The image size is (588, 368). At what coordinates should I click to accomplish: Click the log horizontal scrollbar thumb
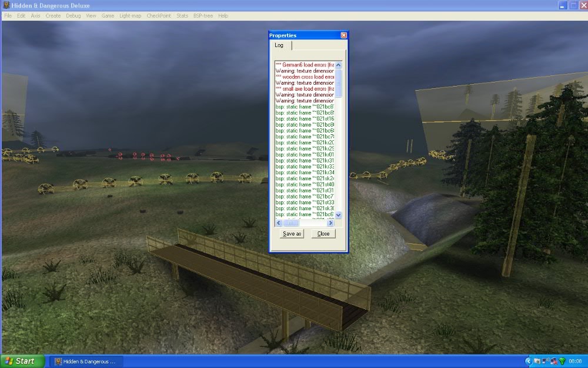(290, 223)
